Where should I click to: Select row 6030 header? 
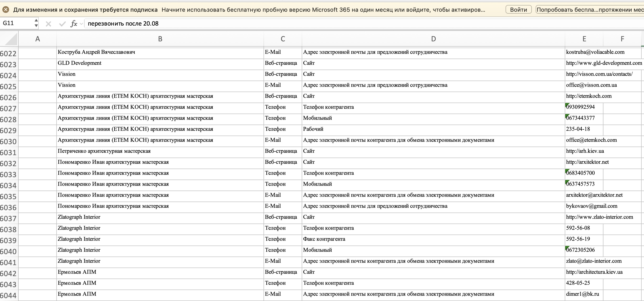[x=9, y=142]
